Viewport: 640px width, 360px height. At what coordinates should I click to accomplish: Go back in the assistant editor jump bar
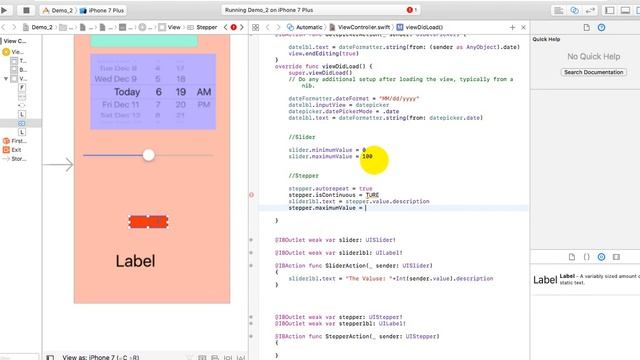268,27
